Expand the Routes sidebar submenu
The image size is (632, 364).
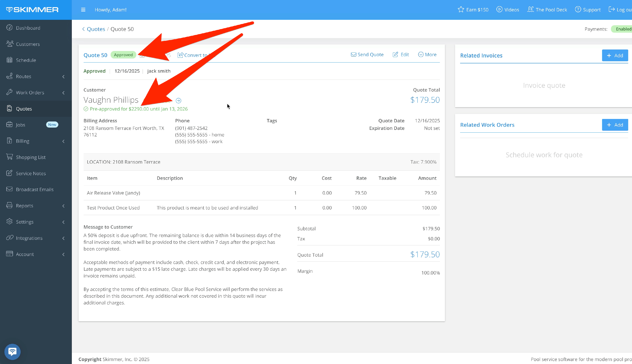coord(63,76)
